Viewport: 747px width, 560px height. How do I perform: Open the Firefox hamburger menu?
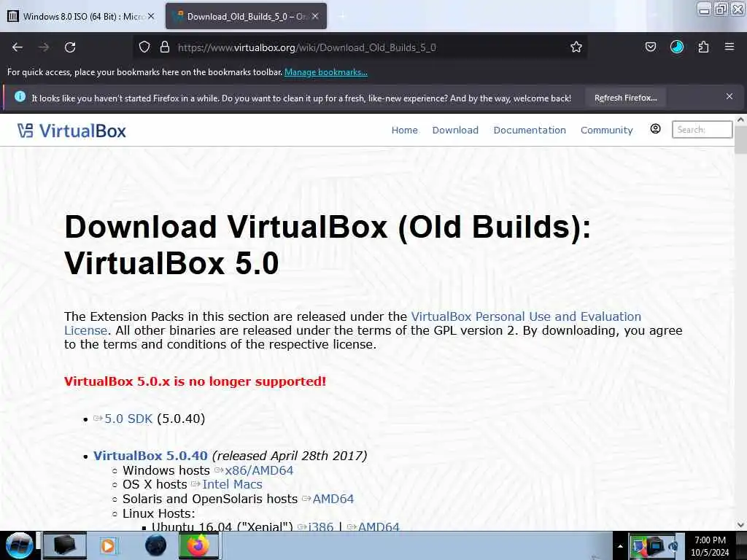tap(729, 47)
